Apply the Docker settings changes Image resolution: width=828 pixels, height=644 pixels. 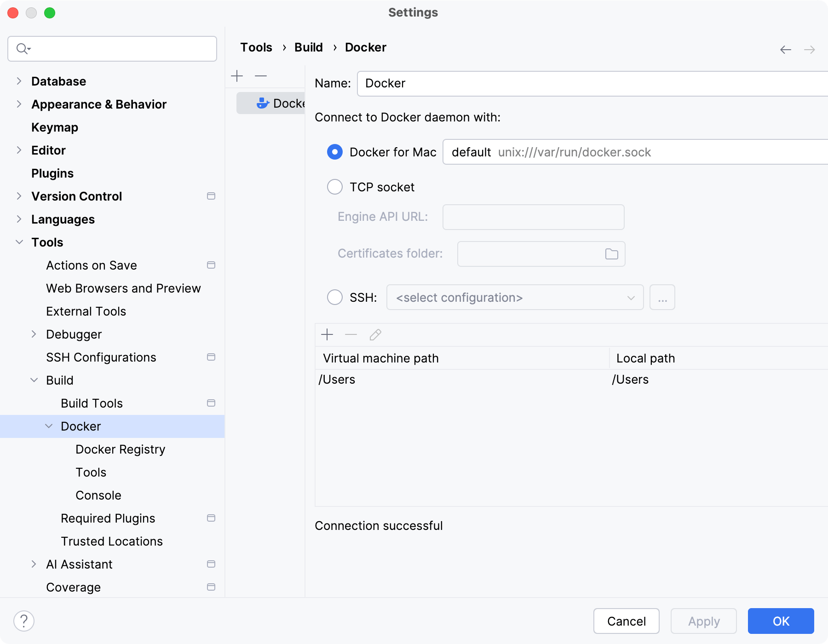[x=703, y=621]
